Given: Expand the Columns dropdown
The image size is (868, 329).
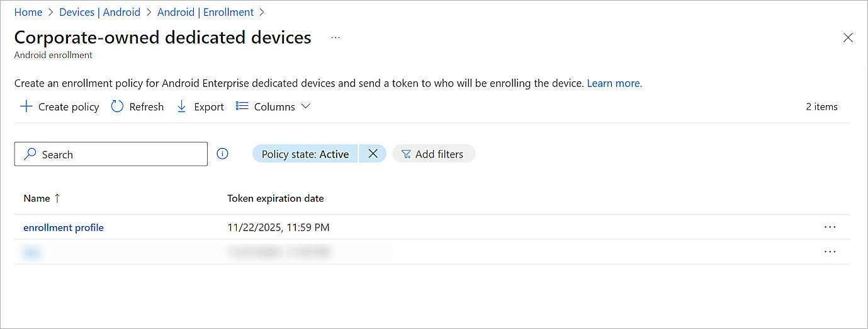Looking at the screenshot, I should click(273, 107).
